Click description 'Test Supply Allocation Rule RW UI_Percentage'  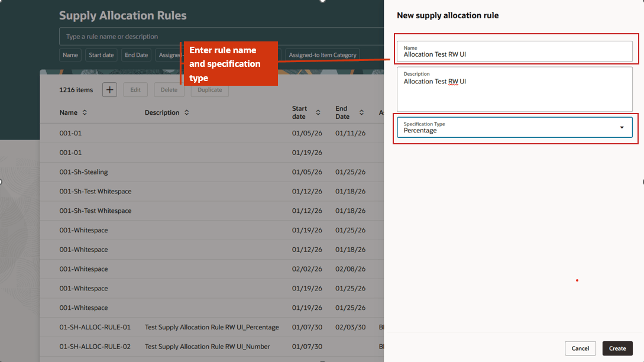[x=212, y=327]
